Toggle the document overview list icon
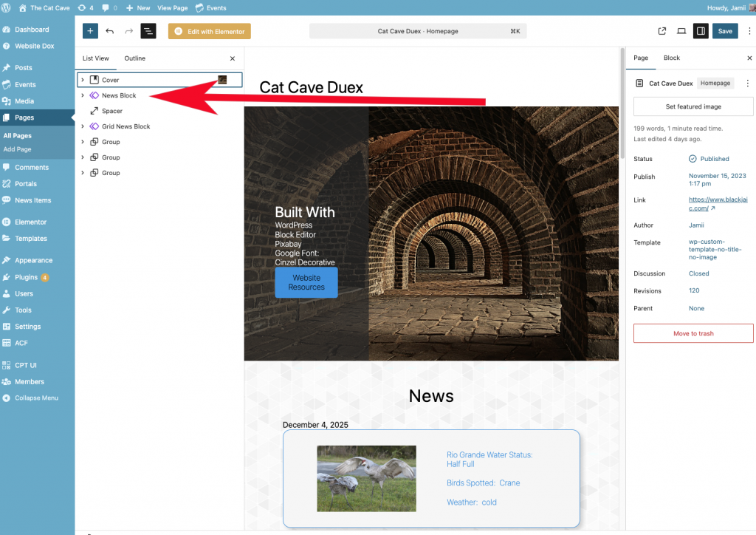756x535 pixels. tap(148, 31)
